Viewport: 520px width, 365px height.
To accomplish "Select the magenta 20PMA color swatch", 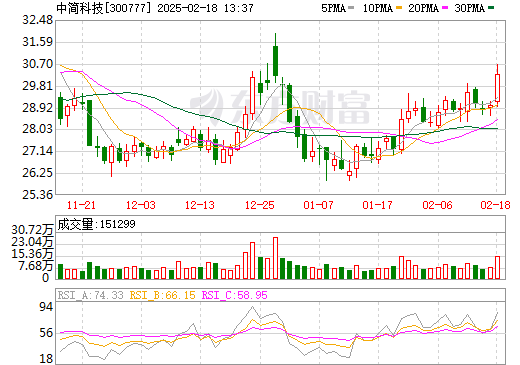I will (445, 8).
